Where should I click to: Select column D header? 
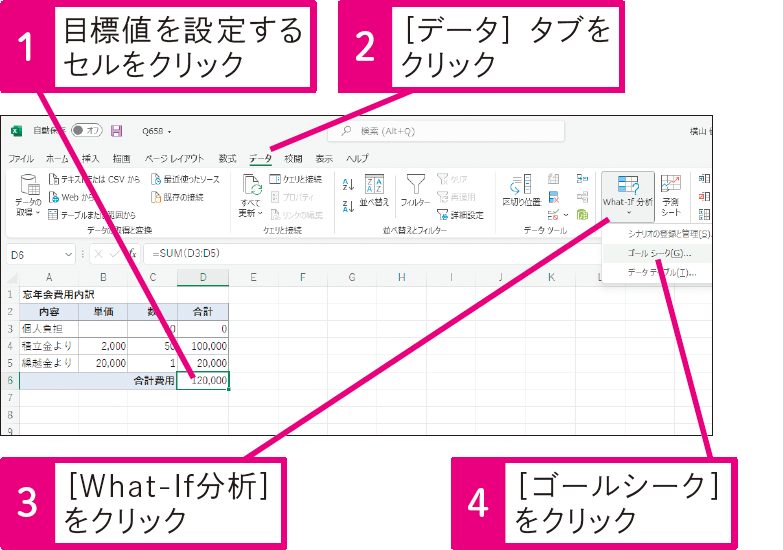pos(203,277)
